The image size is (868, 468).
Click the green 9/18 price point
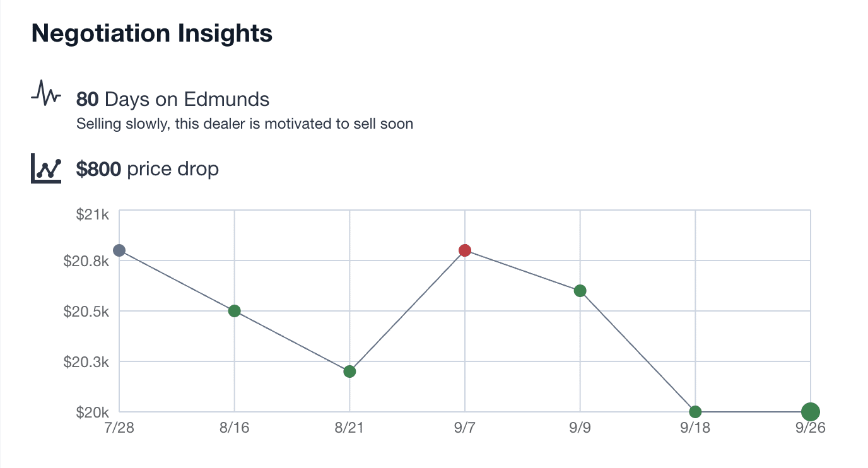click(x=695, y=412)
